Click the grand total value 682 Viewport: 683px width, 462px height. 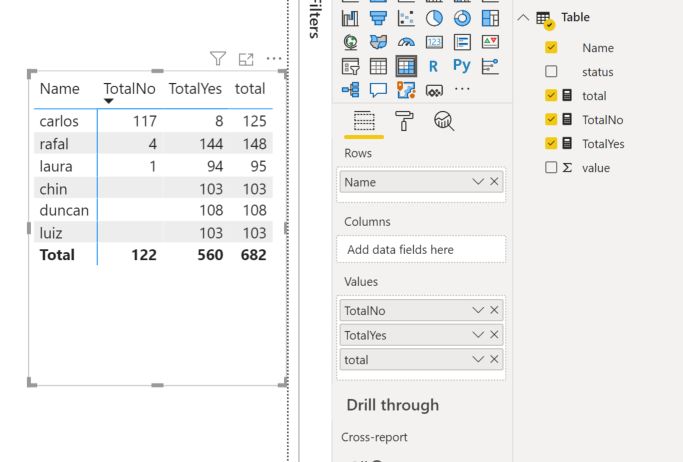(x=254, y=255)
